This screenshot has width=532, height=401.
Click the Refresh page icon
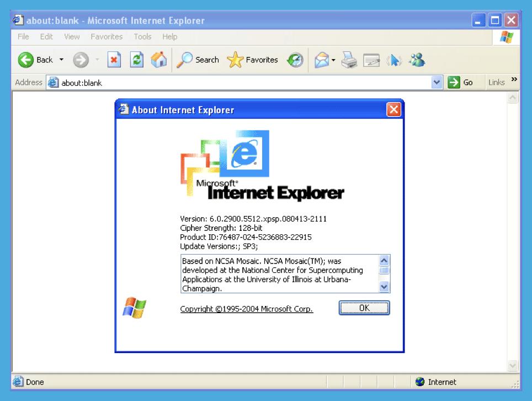click(137, 60)
